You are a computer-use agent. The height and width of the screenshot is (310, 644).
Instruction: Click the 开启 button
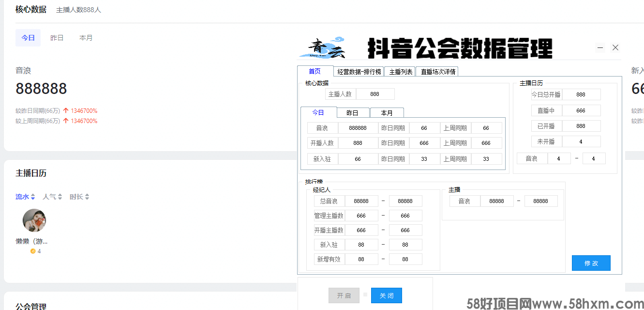point(344,295)
